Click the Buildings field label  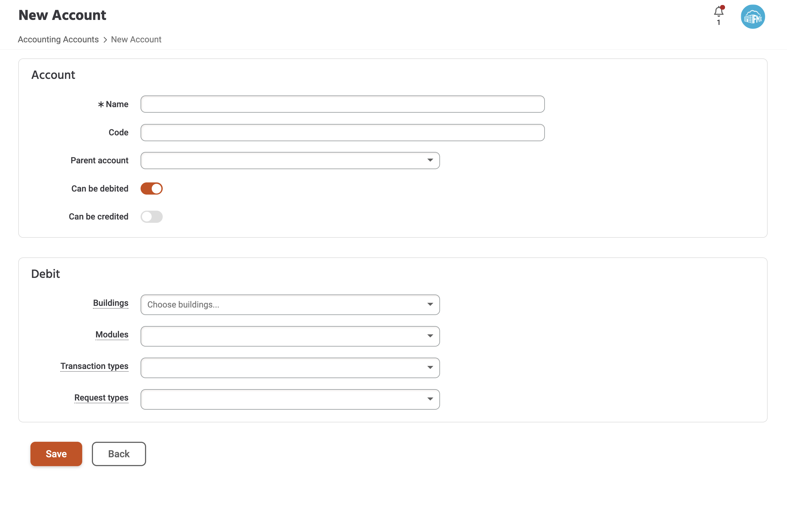point(111,303)
